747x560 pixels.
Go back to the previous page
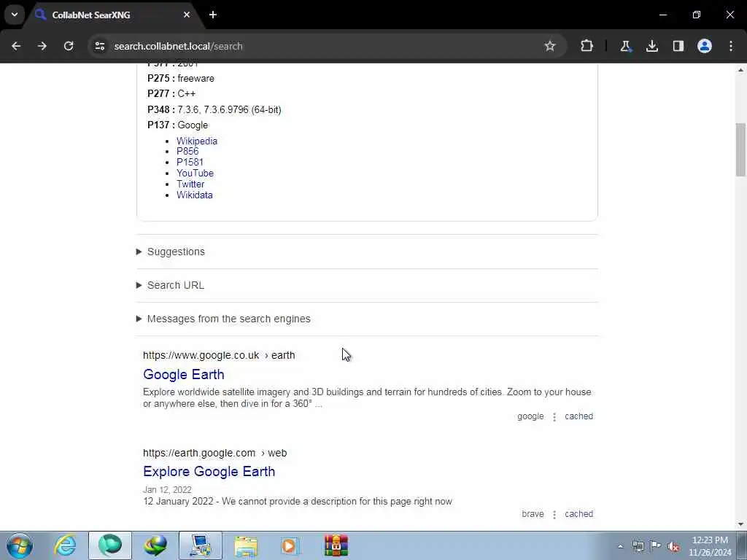16,46
